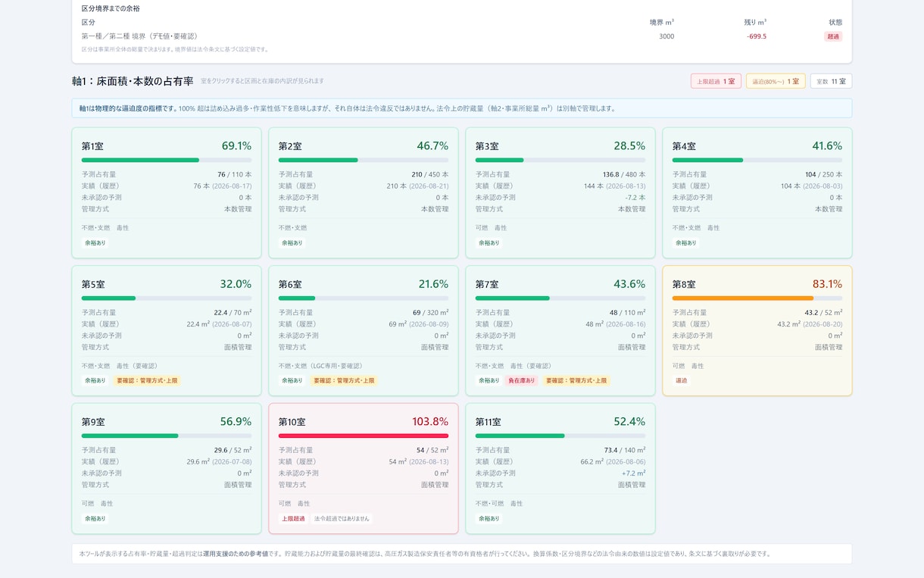Click the 要確認：管理方式・上限 tag in 第6室

[x=344, y=380]
